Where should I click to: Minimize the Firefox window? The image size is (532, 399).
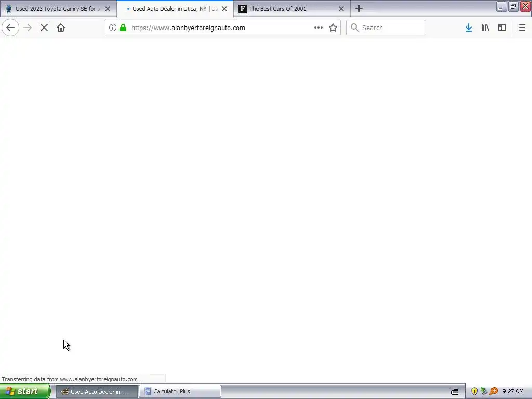coord(501,6)
